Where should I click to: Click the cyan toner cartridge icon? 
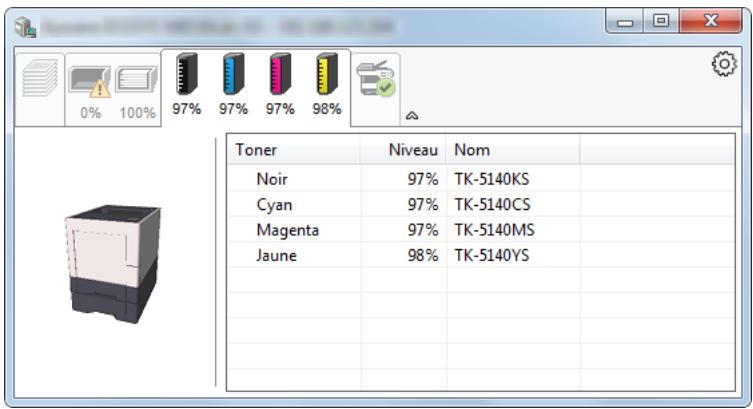pyautogui.click(x=233, y=74)
